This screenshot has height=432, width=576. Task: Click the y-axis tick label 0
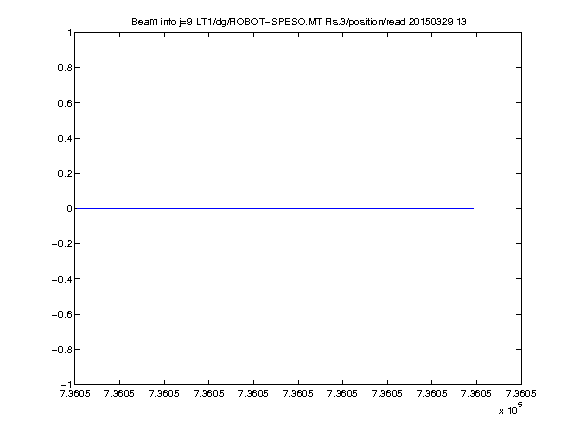coord(69,209)
